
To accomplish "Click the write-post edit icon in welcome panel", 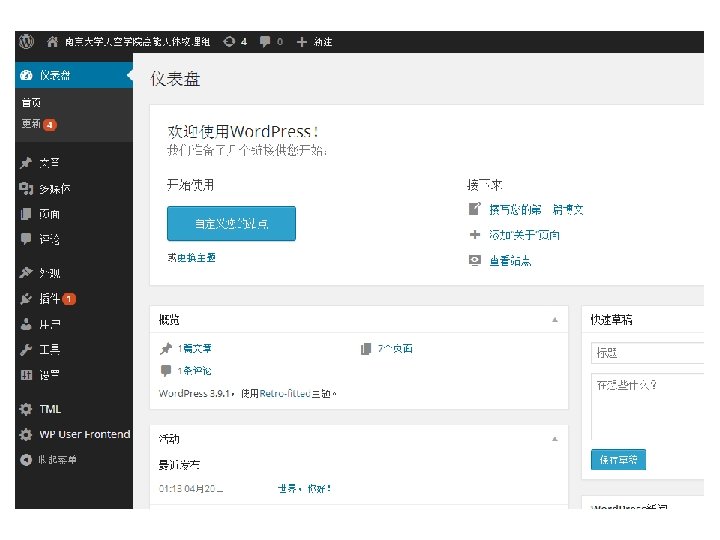I will click(474, 209).
